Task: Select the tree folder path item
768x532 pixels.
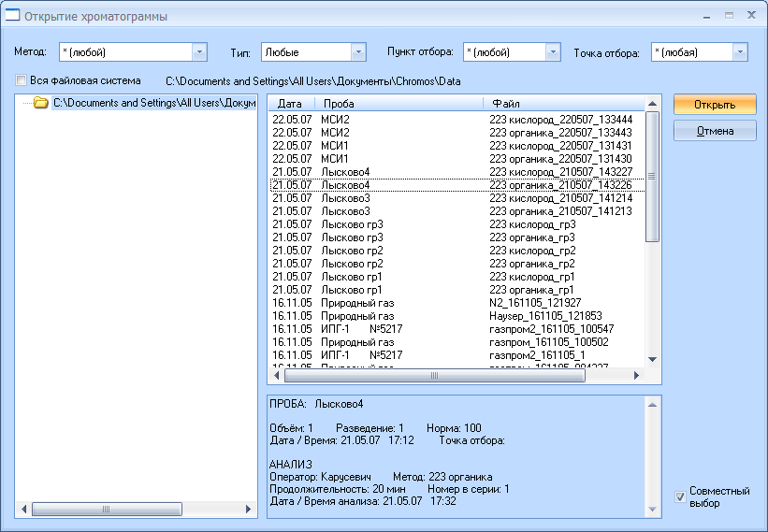Action: coord(153,103)
